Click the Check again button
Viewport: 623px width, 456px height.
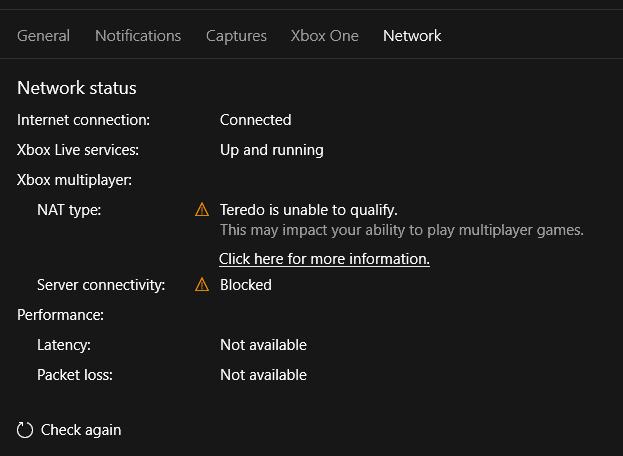coord(69,430)
